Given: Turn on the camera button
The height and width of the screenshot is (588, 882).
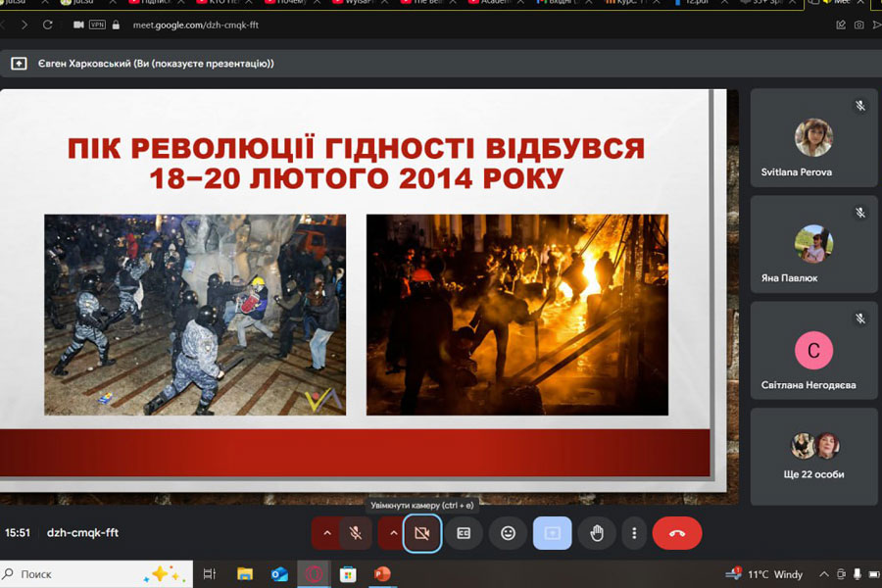Looking at the screenshot, I should click(421, 533).
